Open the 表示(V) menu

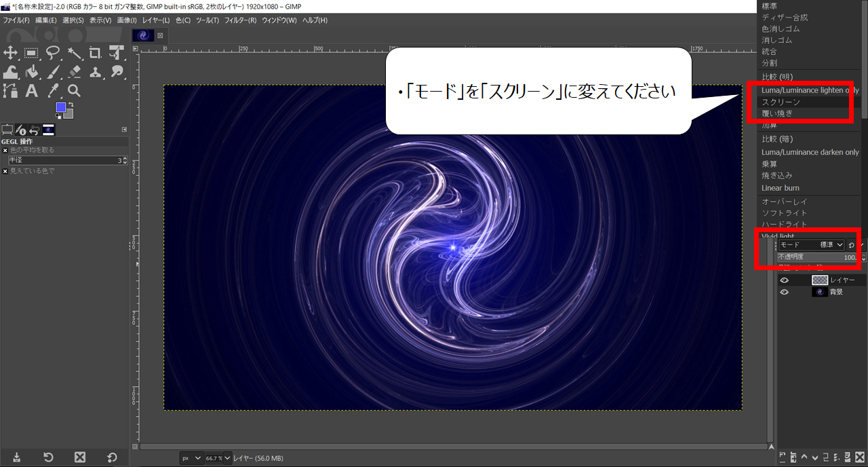(100, 20)
